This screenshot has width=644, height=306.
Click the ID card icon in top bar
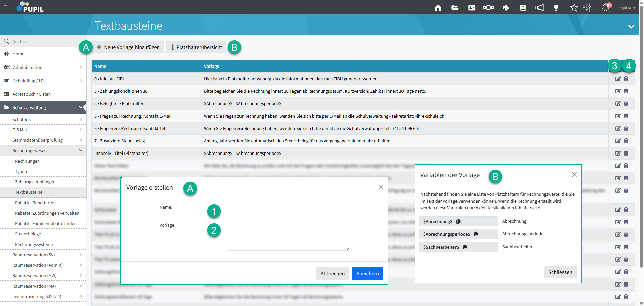click(472, 8)
